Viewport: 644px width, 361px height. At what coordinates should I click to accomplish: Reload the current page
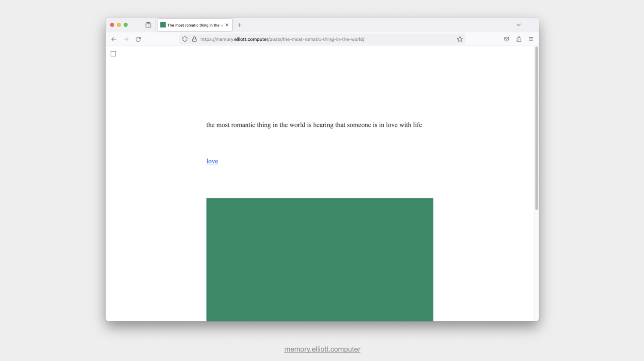(x=138, y=39)
